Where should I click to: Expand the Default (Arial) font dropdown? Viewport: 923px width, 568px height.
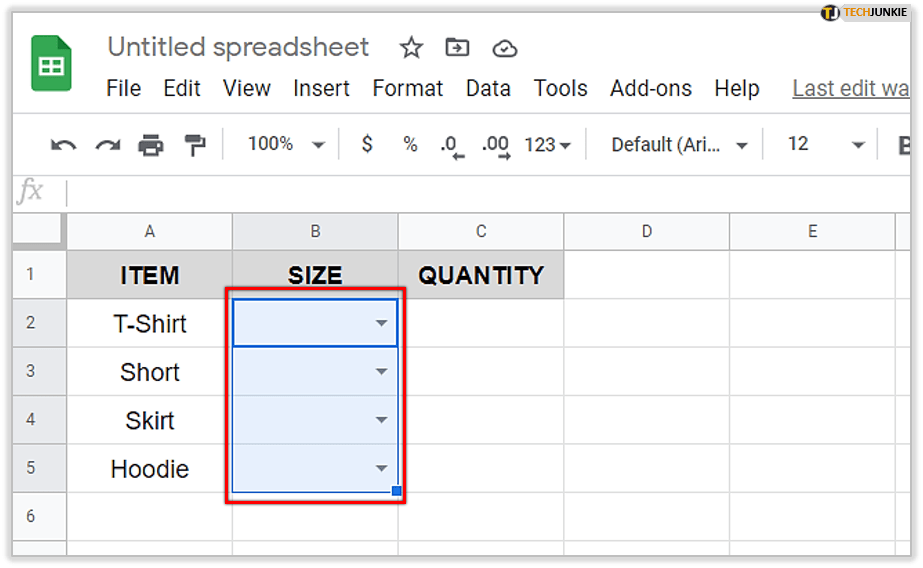pyautogui.click(x=680, y=145)
